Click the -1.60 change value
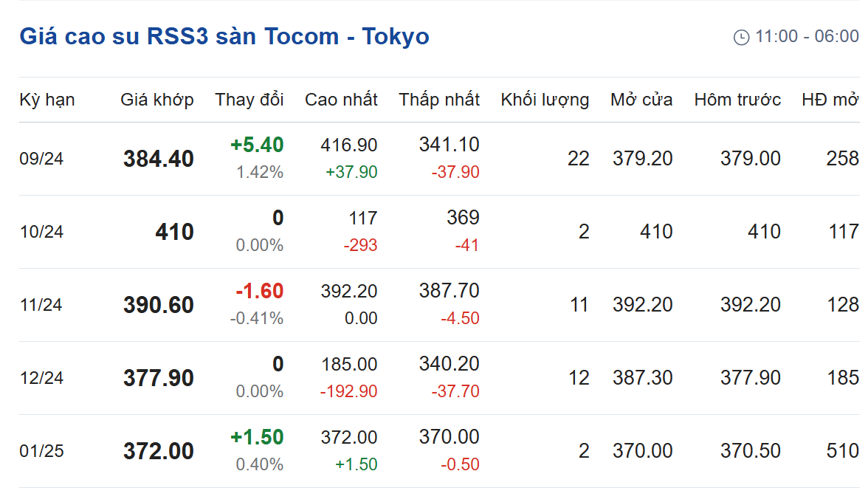This screenshot has height=488, width=868. (260, 292)
